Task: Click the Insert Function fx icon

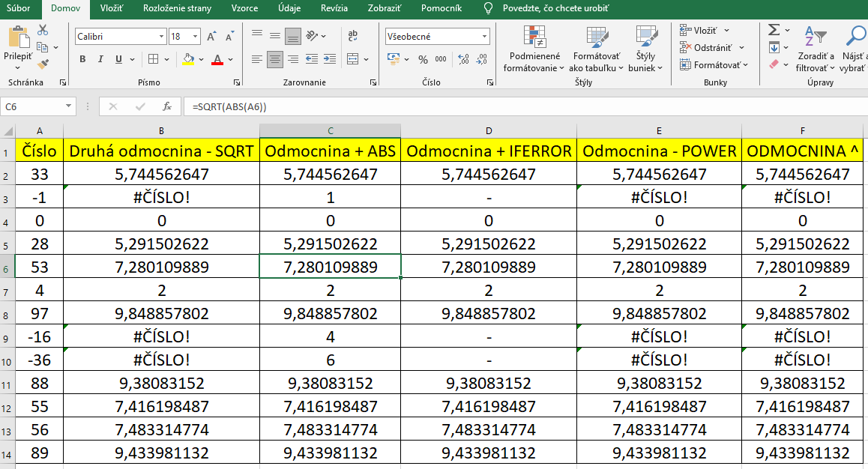Action: (x=167, y=106)
